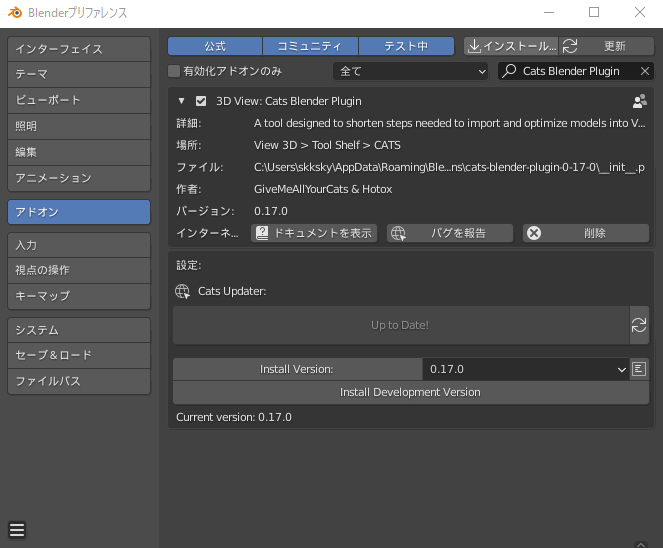The image size is (663, 548).
Task: Click the Install Version: button
Action: point(297,369)
